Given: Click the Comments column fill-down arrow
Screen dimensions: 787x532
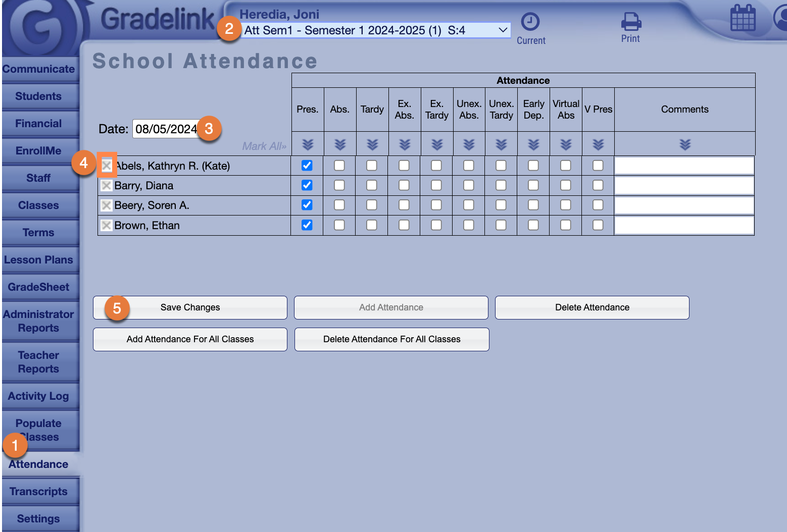Looking at the screenshot, I should click(x=685, y=145).
